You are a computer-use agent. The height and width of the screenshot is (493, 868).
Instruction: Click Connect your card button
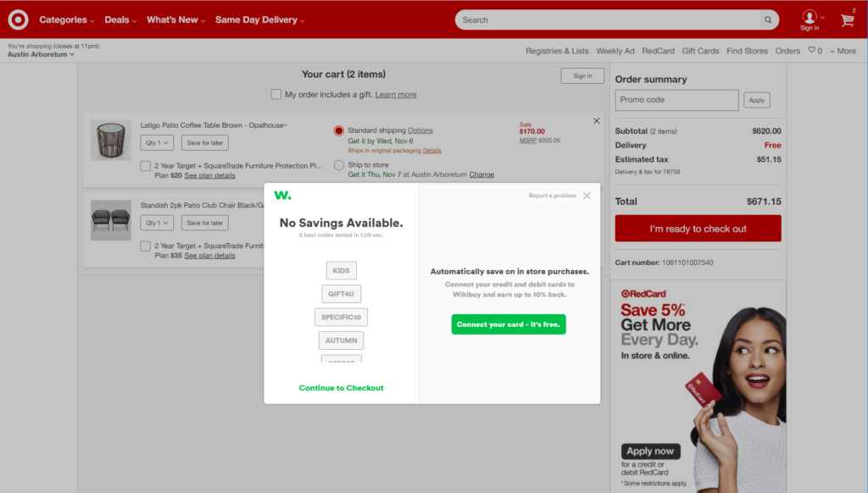tap(509, 324)
